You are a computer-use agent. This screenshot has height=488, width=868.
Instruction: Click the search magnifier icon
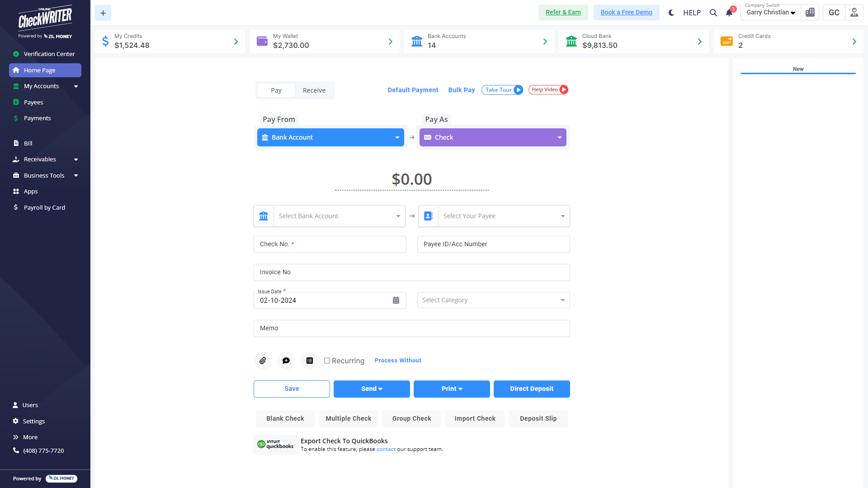point(713,13)
